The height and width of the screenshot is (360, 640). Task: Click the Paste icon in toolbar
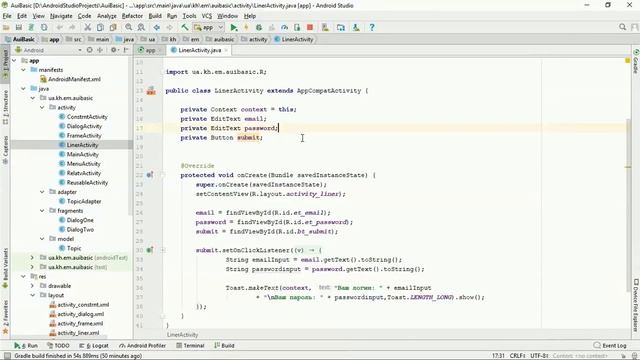113,27
